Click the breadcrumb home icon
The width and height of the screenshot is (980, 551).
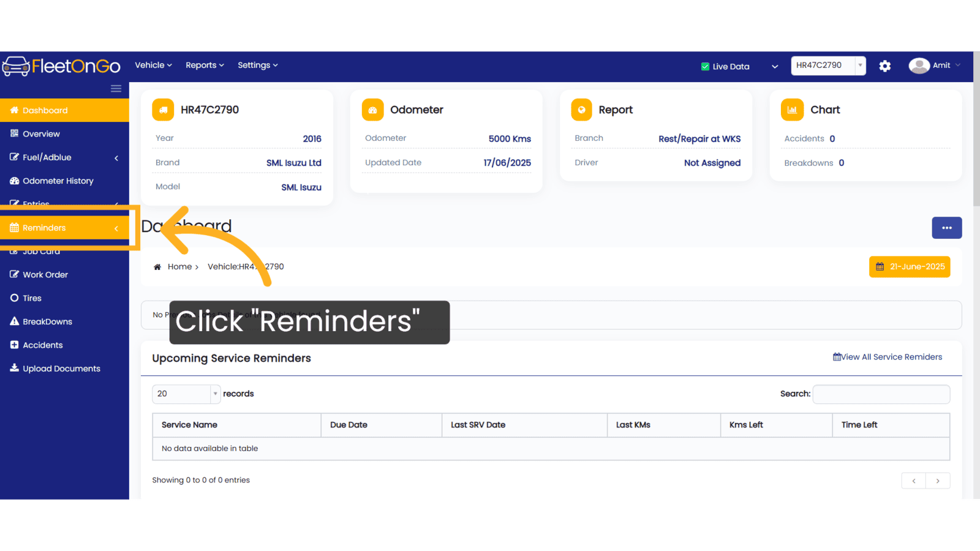click(157, 267)
